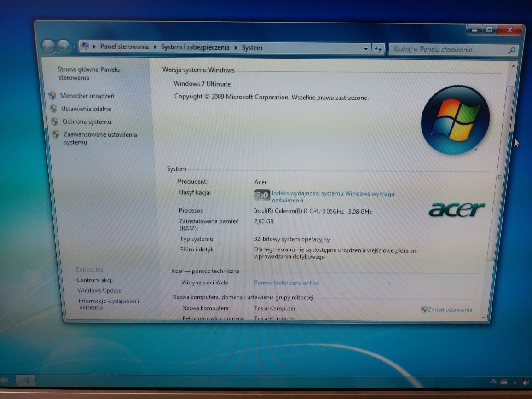Expand arrow after System i zabezpieczenia breadcrumb
This screenshot has height=399, width=532.
[236, 47]
